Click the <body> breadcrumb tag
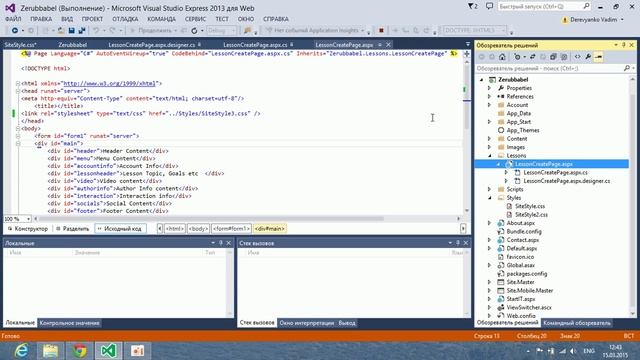This screenshot has width=640, height=360. pyautogui.click(x=198, y=229)
